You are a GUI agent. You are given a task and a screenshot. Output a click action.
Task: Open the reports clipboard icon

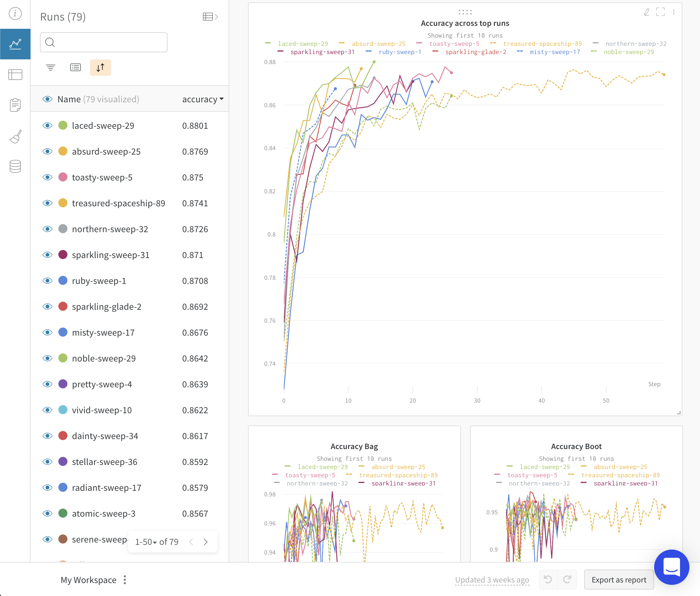pyautogui.click(x=15, y=105)
